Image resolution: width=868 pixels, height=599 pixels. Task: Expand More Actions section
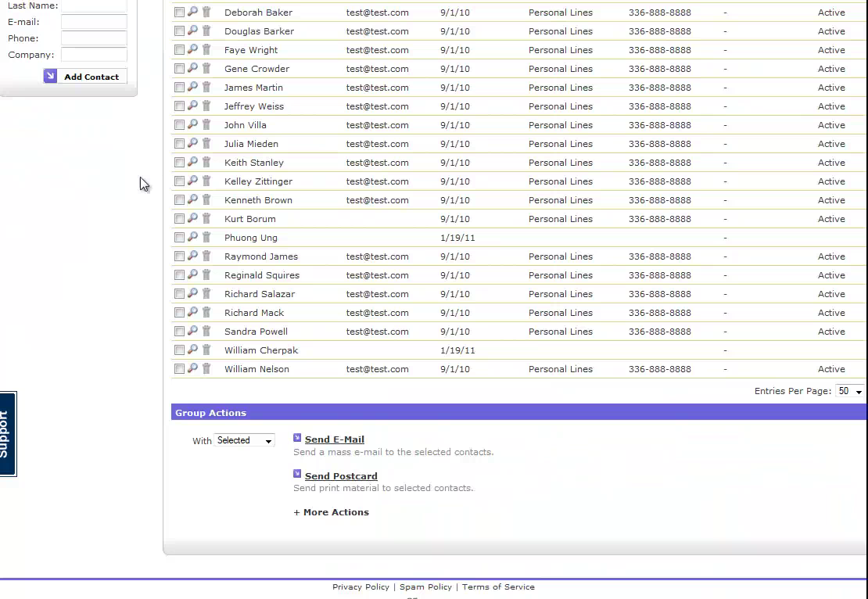(x=331, y=512)
